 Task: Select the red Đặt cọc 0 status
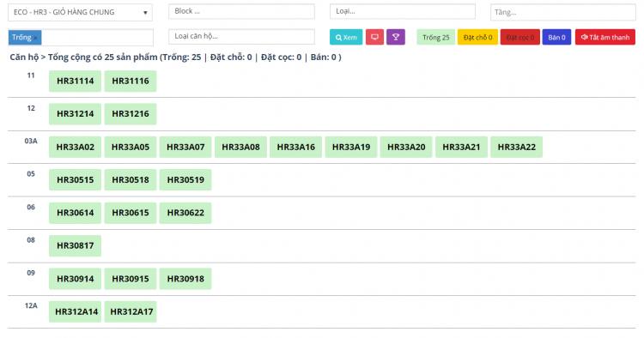(520, 38)
